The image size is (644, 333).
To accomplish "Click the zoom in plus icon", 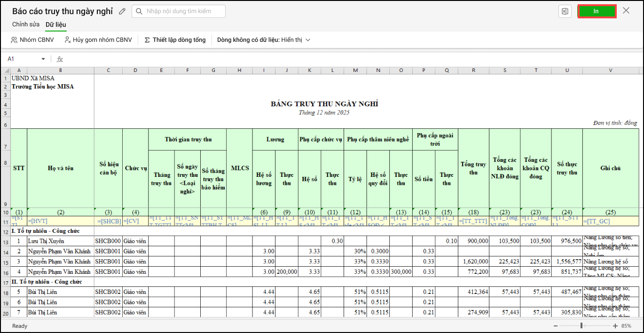I will click(x=615, y=326).
